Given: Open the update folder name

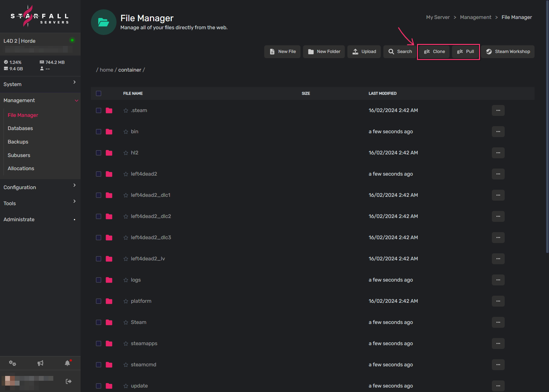Looking at the screenshot, I should (x=139, y=386).
